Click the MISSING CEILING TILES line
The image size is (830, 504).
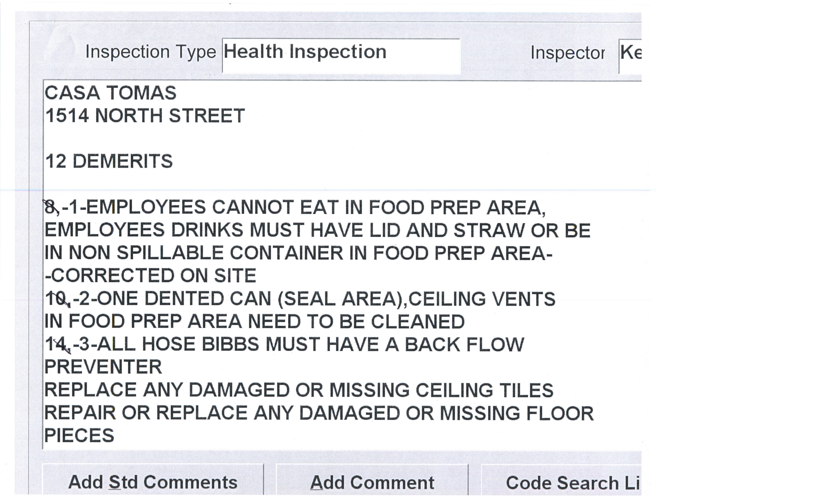(299, 390)
